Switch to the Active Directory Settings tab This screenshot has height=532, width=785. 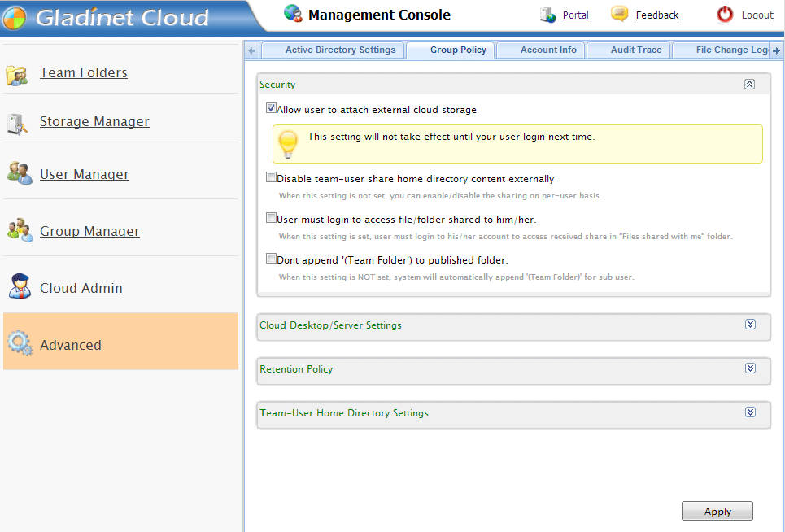340,50
